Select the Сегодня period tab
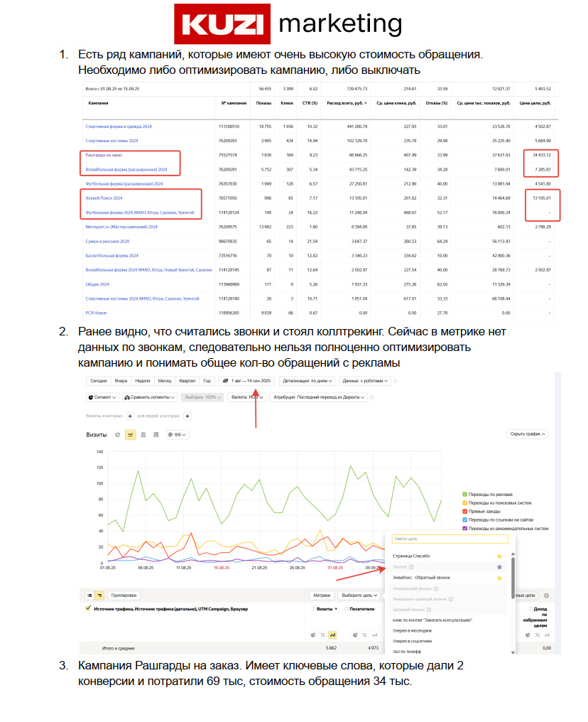 (99, 381)
